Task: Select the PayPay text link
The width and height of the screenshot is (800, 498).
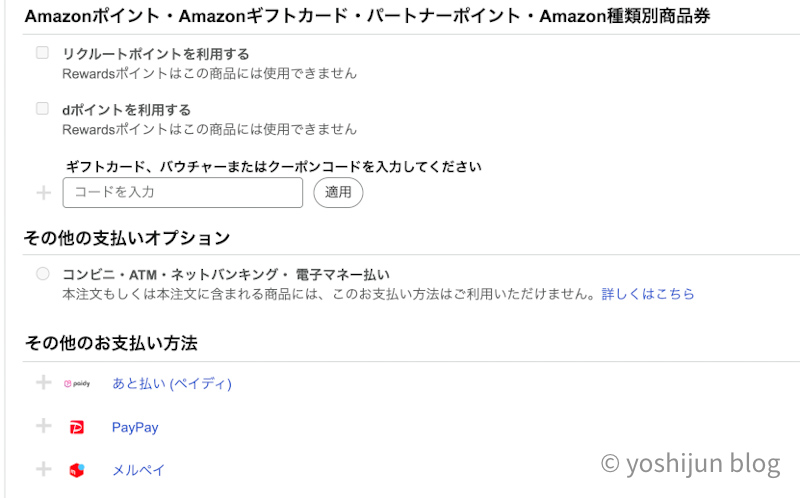Action: point(135,427)
